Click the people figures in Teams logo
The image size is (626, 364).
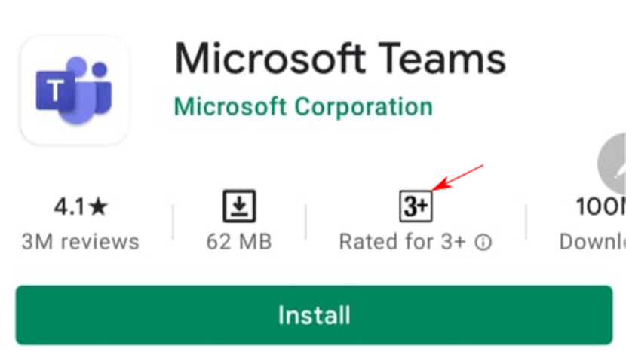click(86, 90)
